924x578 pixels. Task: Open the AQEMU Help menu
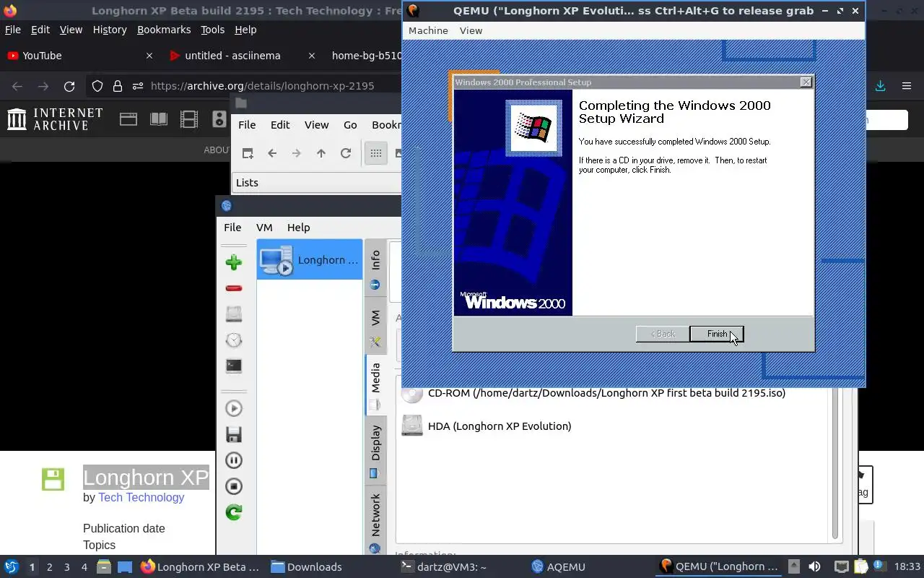point(298,227)
